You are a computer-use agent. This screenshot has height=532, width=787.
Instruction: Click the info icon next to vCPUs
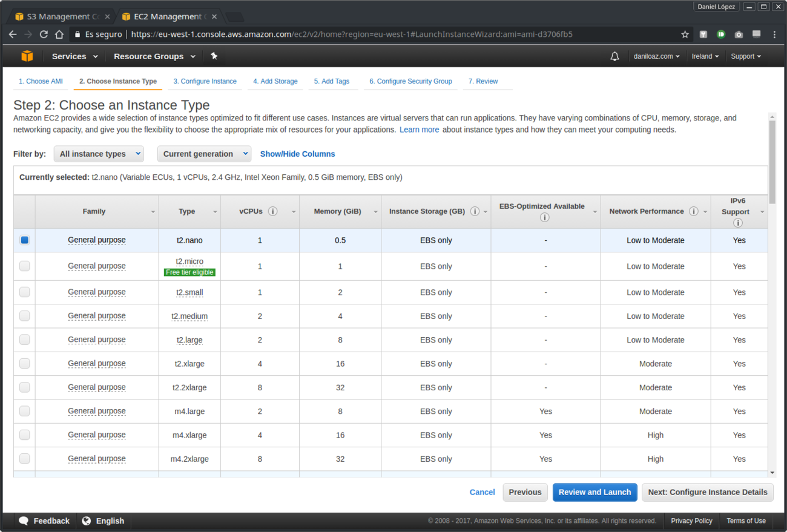(272, 211)
